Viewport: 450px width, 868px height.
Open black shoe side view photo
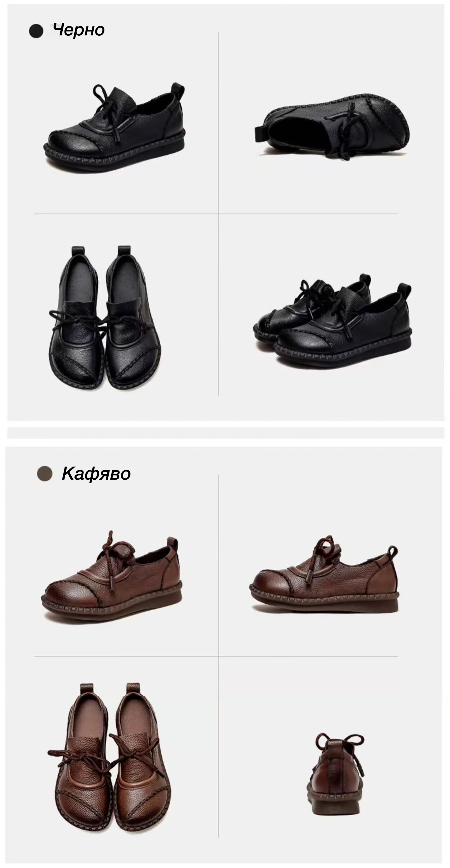(115, 127)
